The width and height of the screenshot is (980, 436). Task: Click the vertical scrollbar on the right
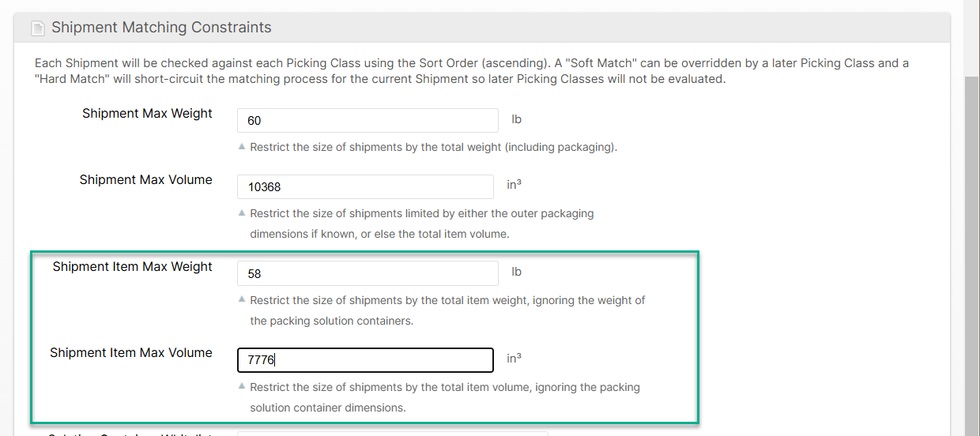click(x=971, y=237)
